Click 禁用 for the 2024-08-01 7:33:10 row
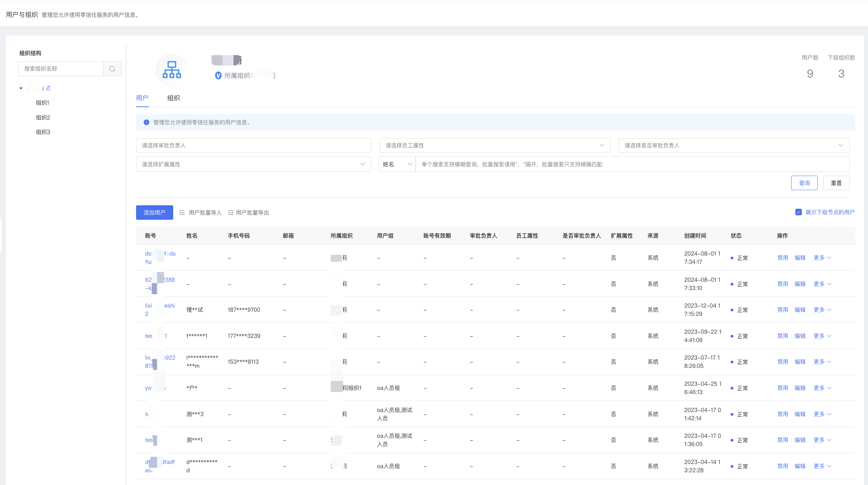868x485 pixels. (783, 284)
